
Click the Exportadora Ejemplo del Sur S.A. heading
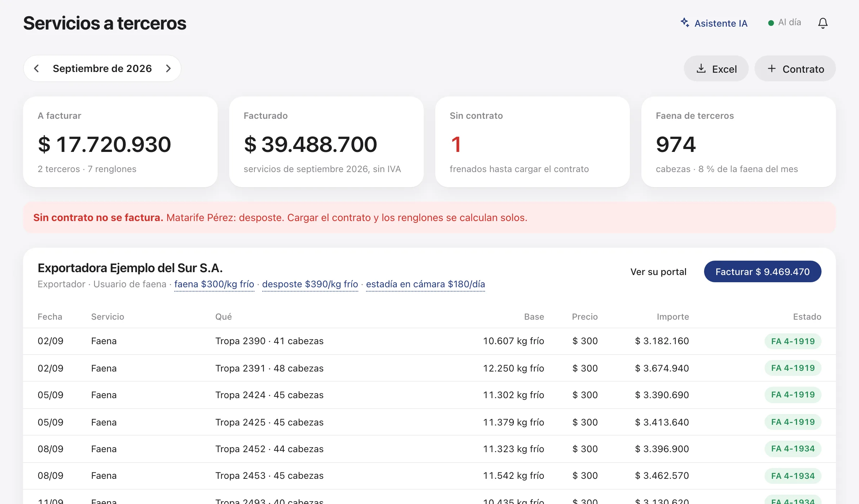click(x=130, y=268)
